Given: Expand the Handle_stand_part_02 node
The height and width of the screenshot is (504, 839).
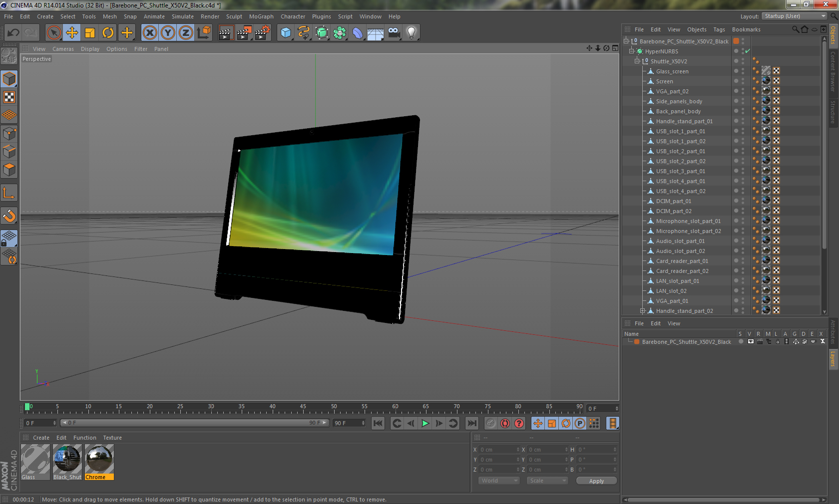Looking at the screenshot, I should coord(643,311).
